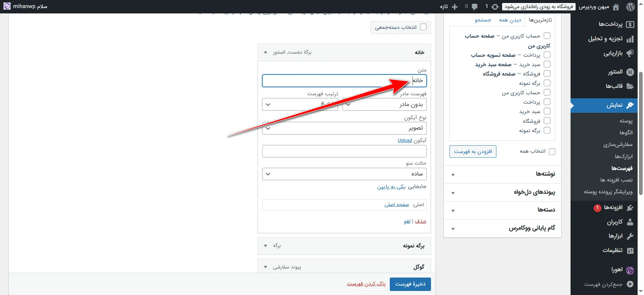Open کاربران user icon
This screenshot has height=295, width=644.
pyautogui.click(x=630, y=222)
